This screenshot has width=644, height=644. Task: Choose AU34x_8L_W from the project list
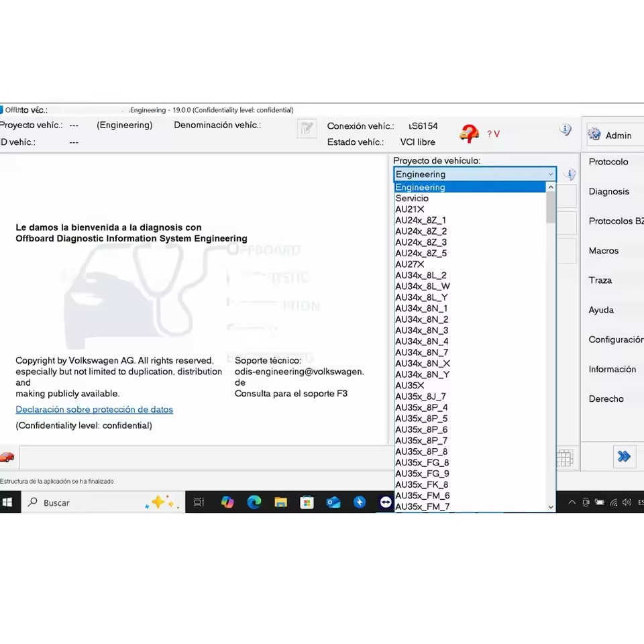470,286
